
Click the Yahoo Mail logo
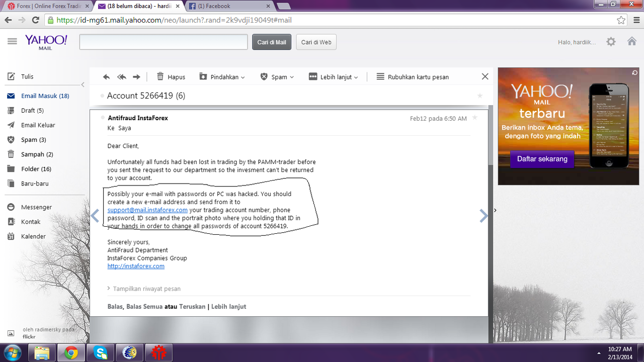[x=46, y=42]
